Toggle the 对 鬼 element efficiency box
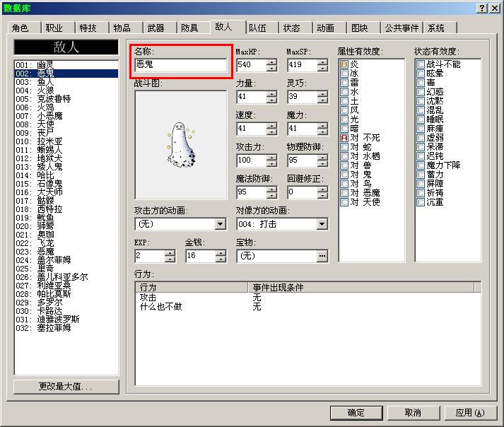The height and width of the screenshot is (427, 504). tap(344, 175)
